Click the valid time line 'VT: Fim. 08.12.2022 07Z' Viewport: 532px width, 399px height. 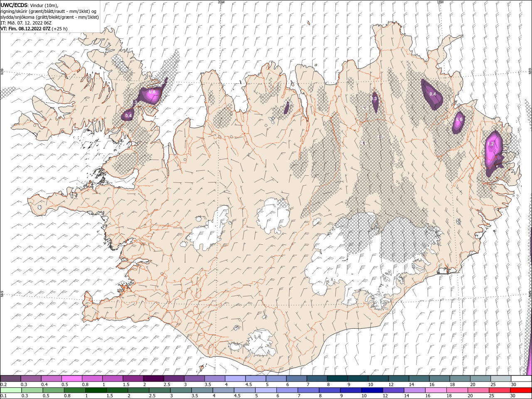pos(26,29)
